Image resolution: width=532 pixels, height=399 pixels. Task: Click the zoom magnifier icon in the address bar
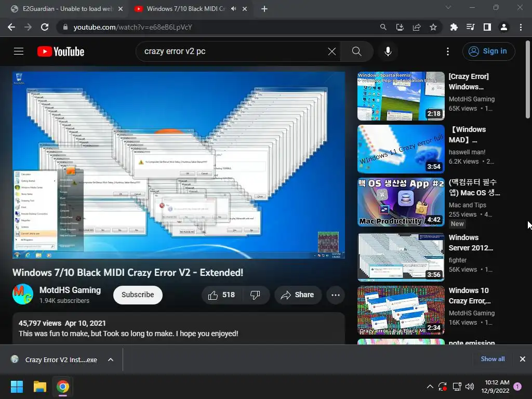coord(383,27)
